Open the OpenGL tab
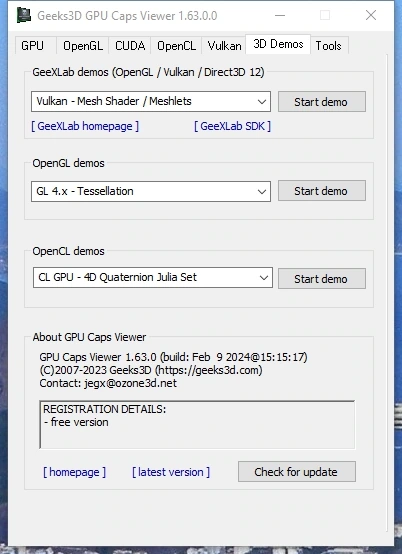 (83, 46)
